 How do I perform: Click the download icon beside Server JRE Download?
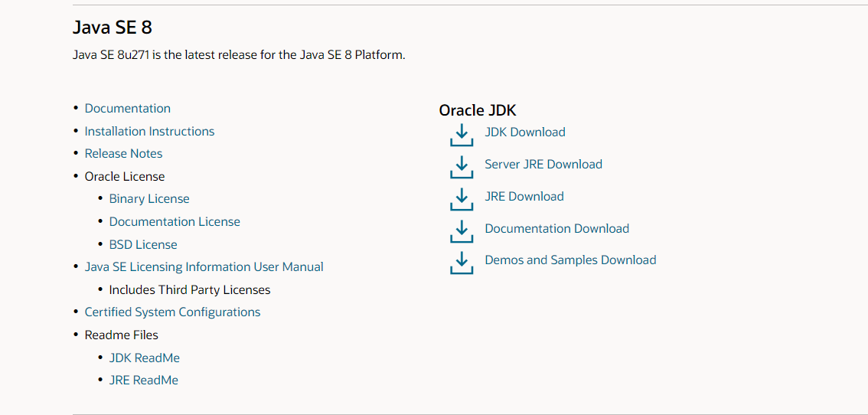point(462,168)
